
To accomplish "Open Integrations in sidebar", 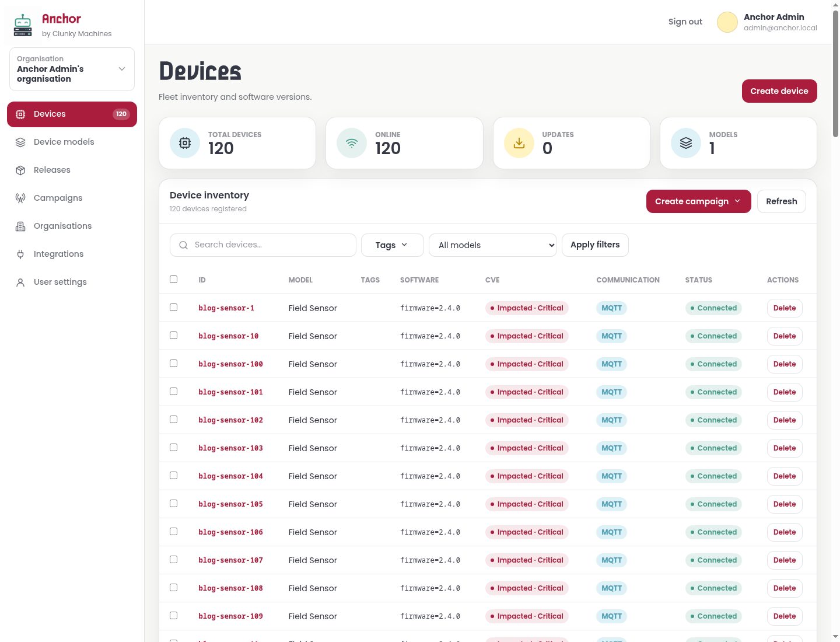I will [72, 254].
